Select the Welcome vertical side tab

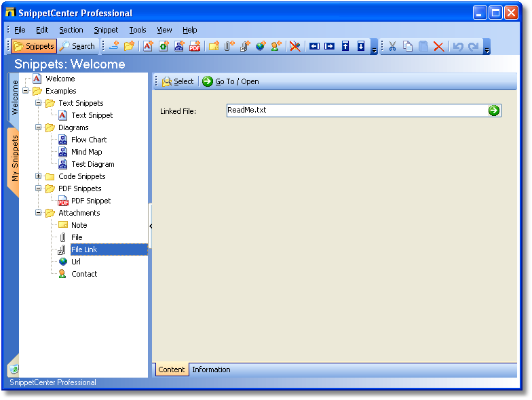coord(14,98)
